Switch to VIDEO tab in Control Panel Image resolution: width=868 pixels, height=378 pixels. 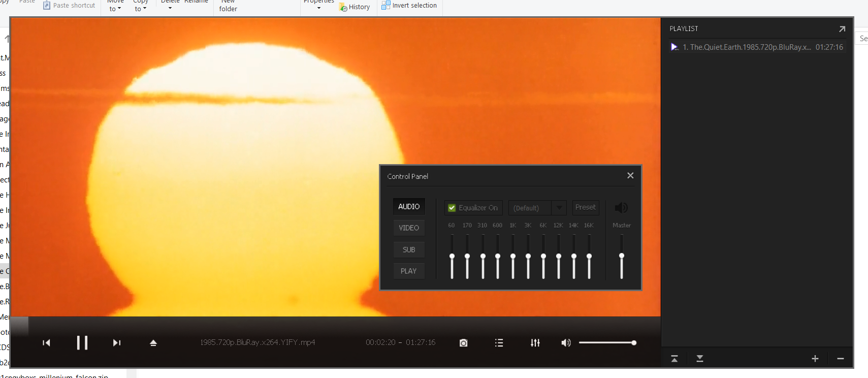[409, 228]
